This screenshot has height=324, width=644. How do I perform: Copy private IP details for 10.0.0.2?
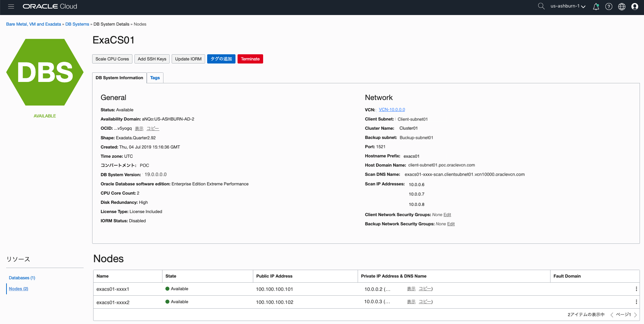[425, 289]
